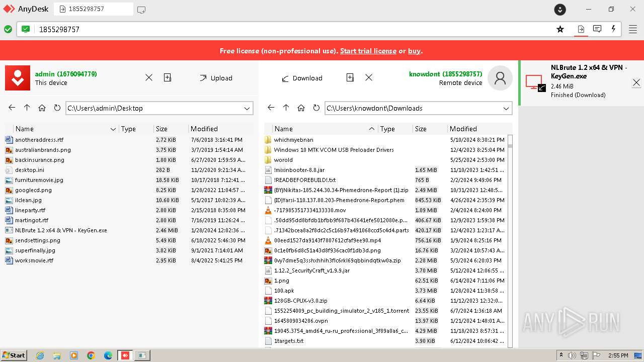Go up one folder in local pane
Viewport: 644px width, 362px height.
pos(27,108)
